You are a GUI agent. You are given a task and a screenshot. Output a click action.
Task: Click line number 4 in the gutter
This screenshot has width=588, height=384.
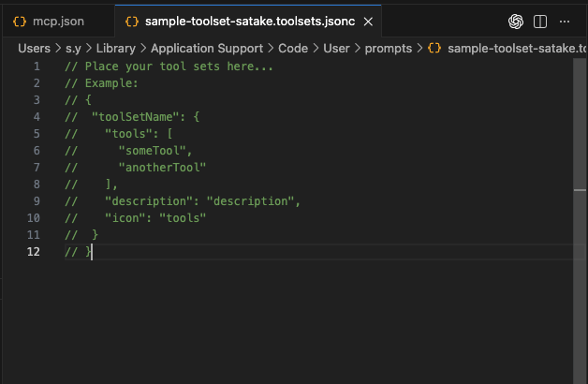(x=36, y=117)
